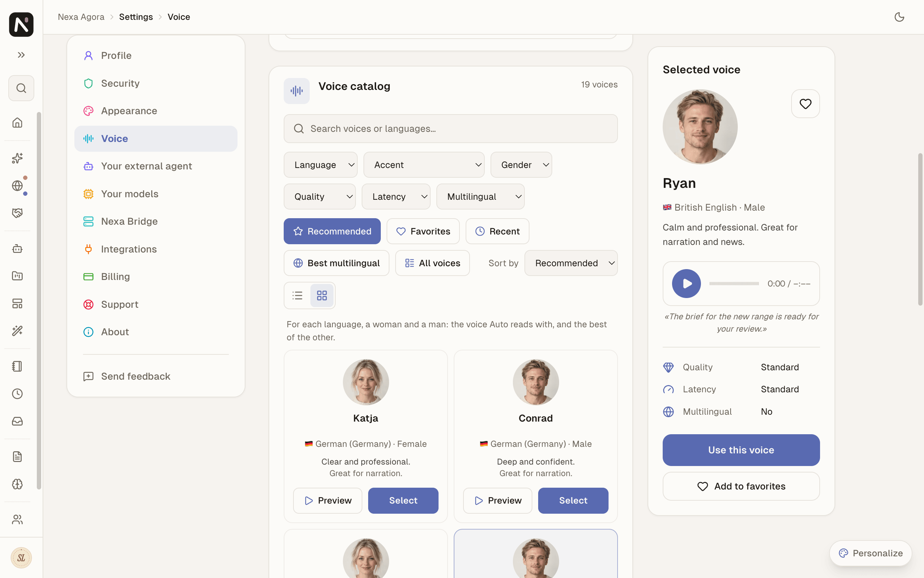Switch the catalog to list view

coord(297,296)
